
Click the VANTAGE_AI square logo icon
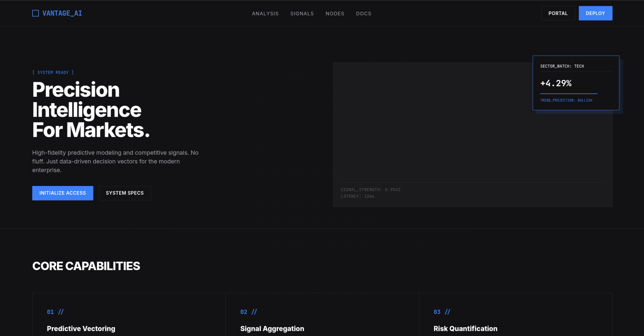(36, 13)
